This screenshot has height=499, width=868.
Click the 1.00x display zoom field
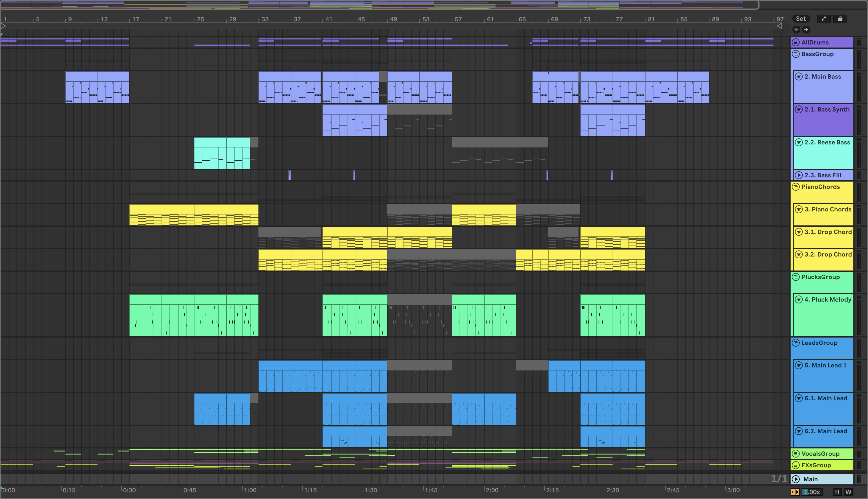tap(812, 492)
